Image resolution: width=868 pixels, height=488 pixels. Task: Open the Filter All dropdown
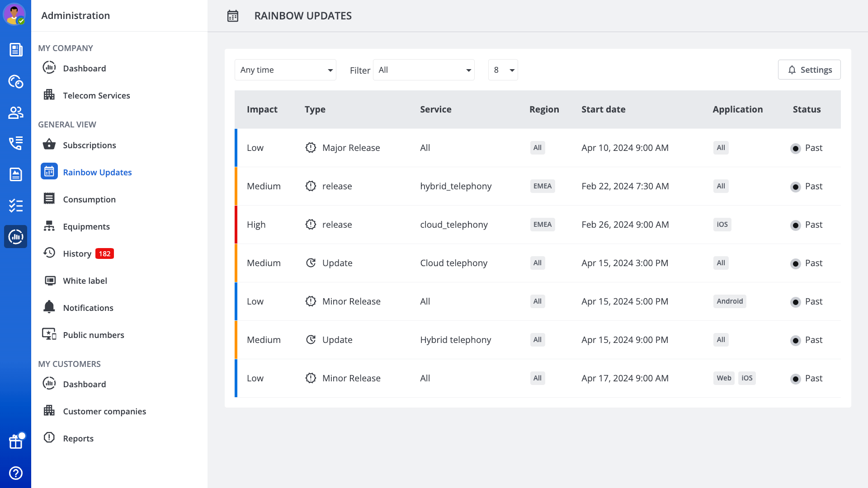pos(424,70)
